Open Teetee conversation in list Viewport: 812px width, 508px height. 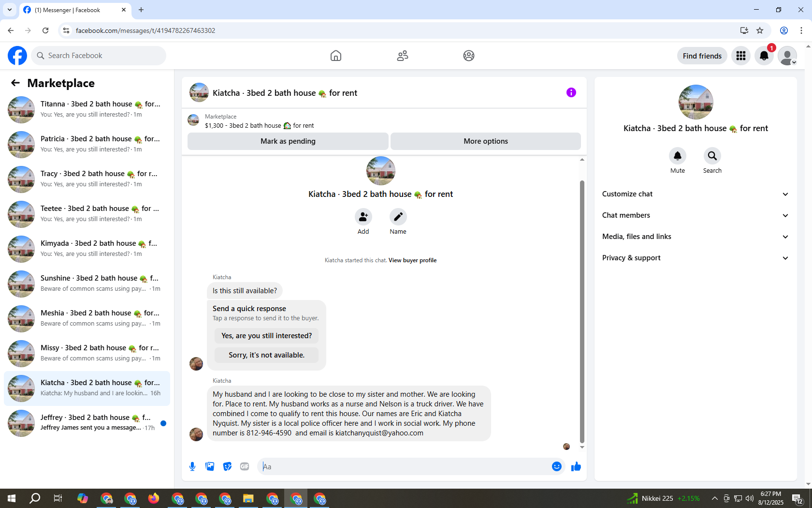pyautogui.click(x=87, y=214)
